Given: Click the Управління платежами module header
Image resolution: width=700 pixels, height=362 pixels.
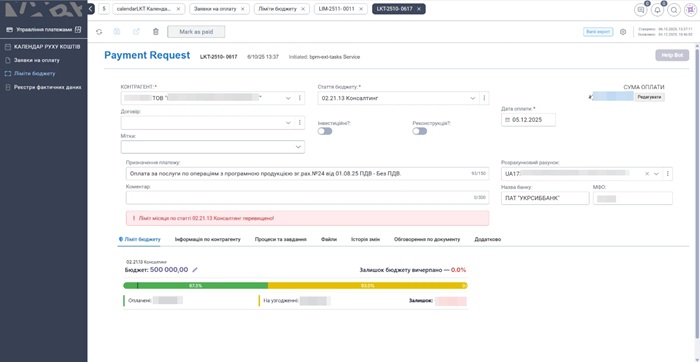Looking at the screenshot, I should pos(44,29).
